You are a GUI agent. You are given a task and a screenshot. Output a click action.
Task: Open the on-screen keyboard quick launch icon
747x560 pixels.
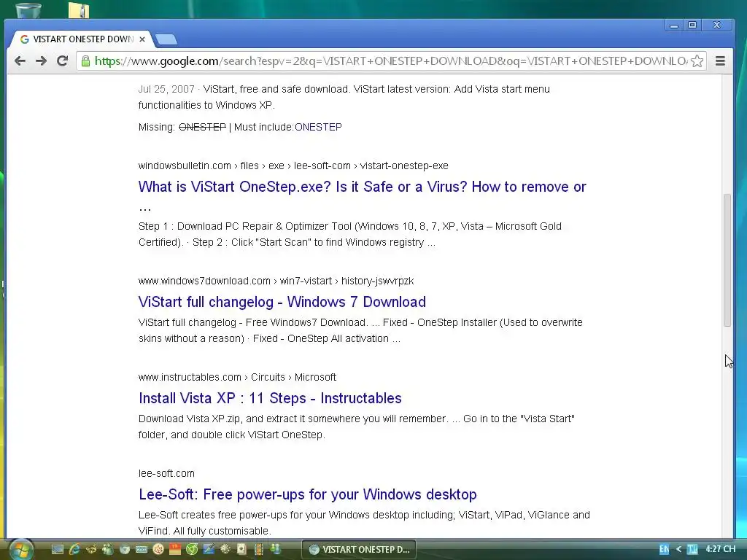coord(142,550)
